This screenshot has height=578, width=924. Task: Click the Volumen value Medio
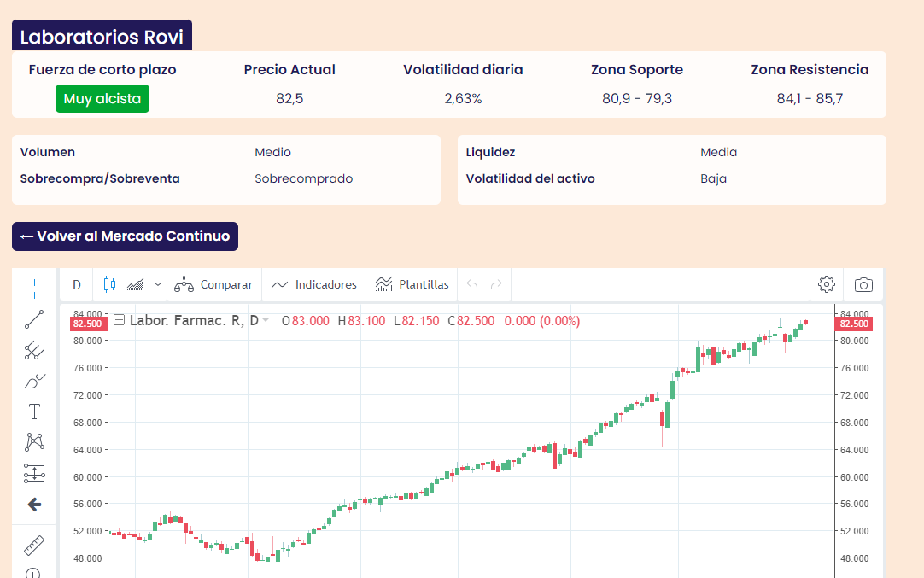pos(272,152)
